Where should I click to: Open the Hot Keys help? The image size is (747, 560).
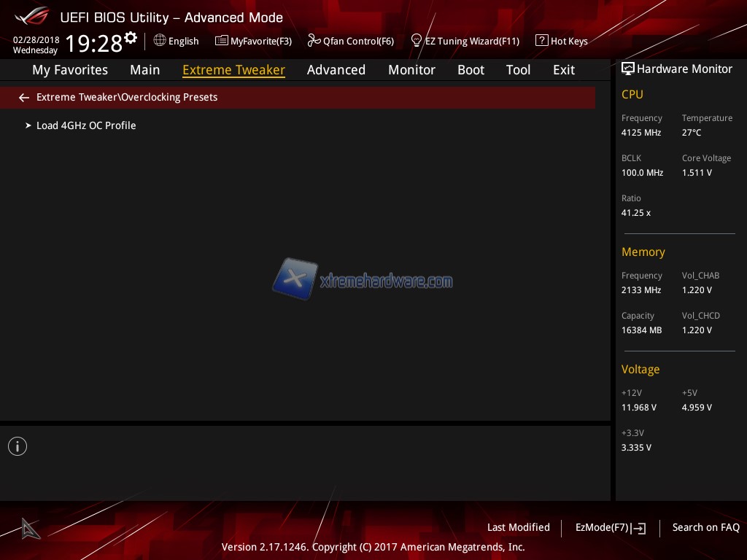562,41
